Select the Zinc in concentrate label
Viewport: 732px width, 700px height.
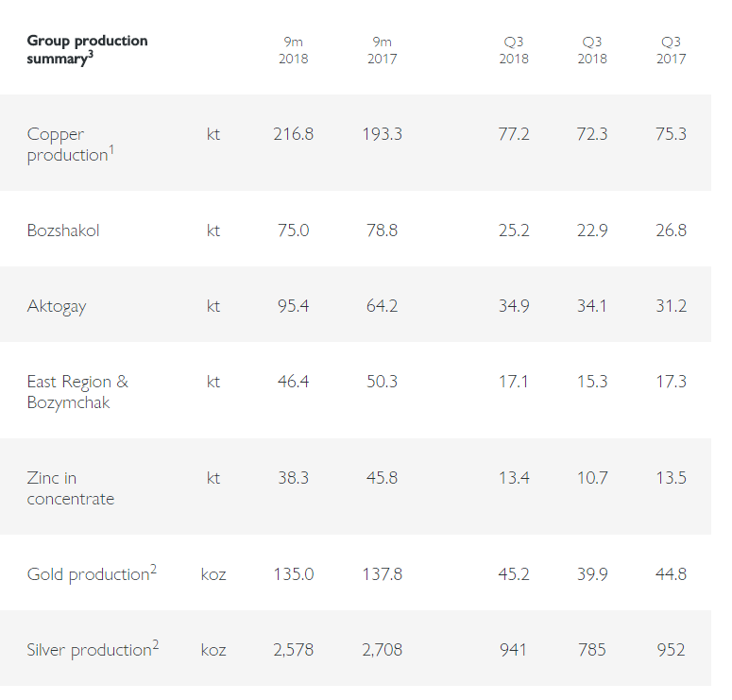tap(70, 488)
